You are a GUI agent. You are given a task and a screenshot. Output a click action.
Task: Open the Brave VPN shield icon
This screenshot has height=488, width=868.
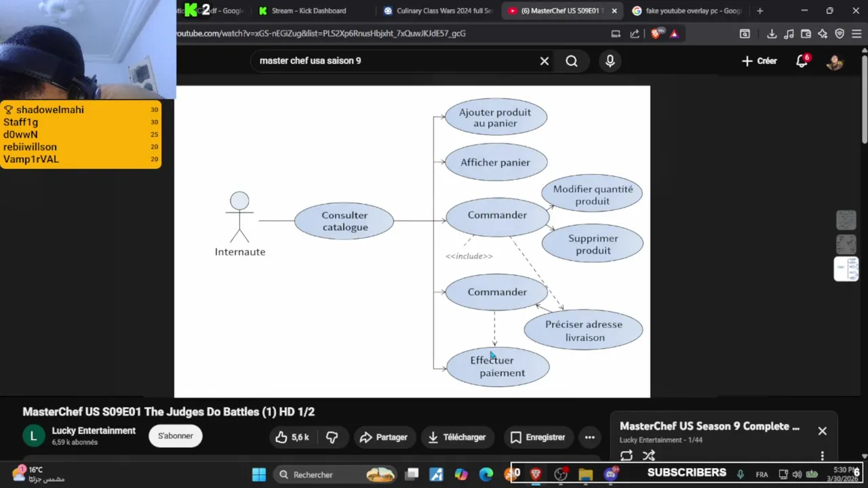click(840, 33)
